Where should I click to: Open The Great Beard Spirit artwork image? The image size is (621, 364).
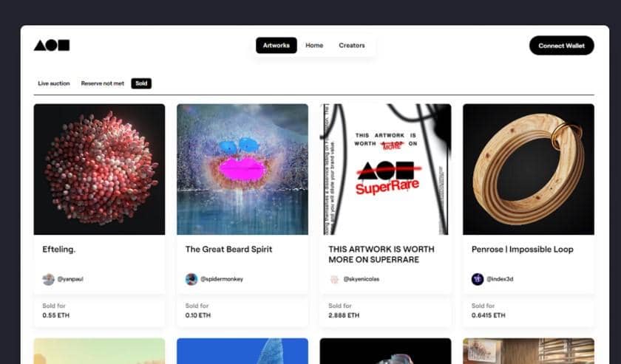pyautogui.click(x=242, y=169)
